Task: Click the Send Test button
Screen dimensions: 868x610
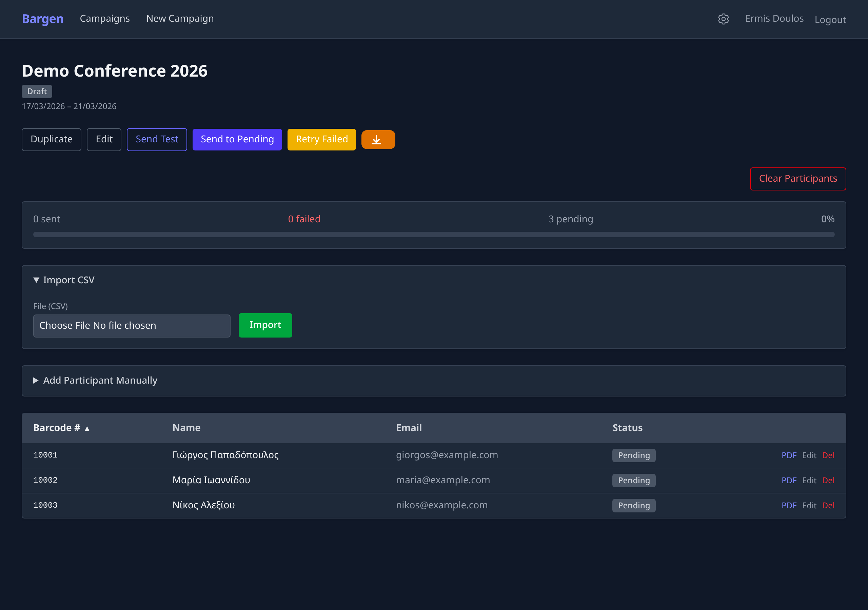Action: (157, 140)
